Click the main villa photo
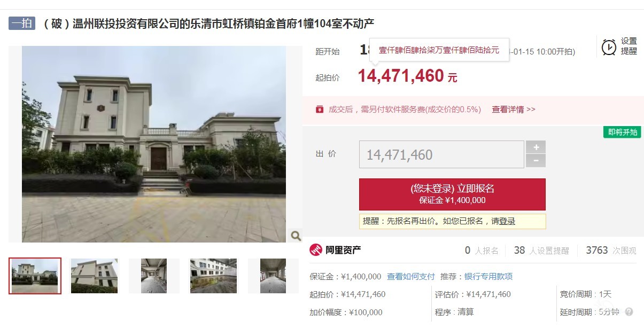Screen dimensions: 644x328 click(154, 144)
